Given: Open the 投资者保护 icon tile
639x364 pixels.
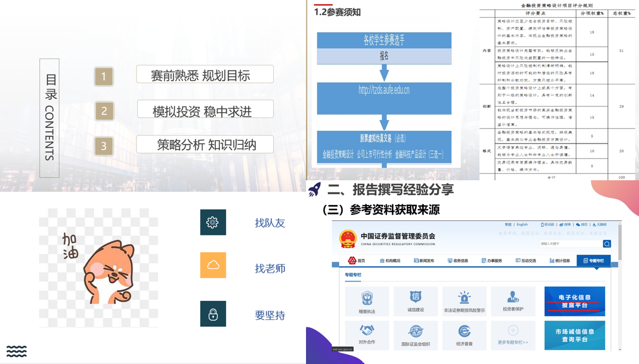Looking at the screenshot, I should pyautogui.click(x=513, y=300).
